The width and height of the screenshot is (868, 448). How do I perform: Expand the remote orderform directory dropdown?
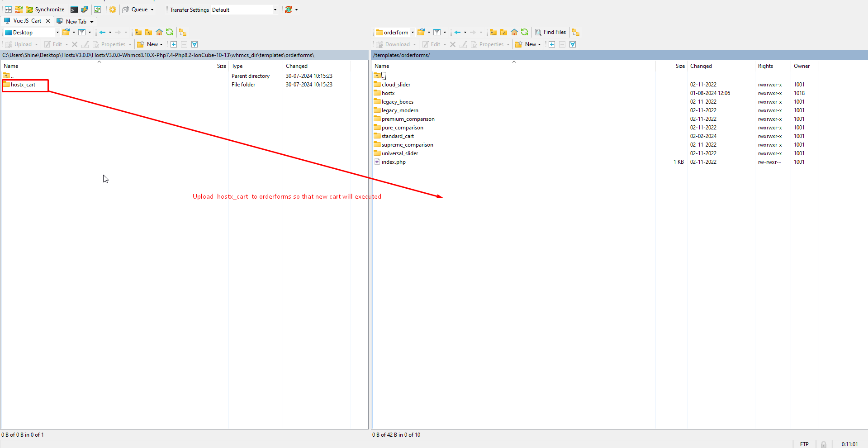(x=413, y=32)
